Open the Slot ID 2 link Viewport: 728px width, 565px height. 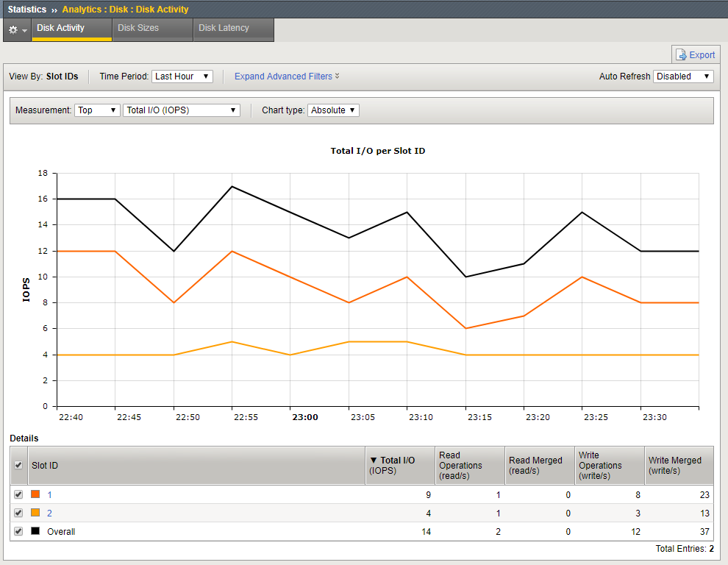click(x=50, y=513)
